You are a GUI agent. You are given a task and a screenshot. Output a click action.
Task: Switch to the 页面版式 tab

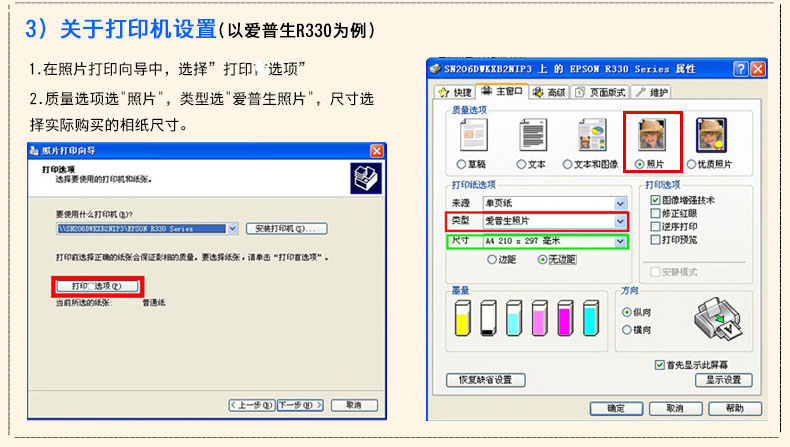[x=600, y=92]
